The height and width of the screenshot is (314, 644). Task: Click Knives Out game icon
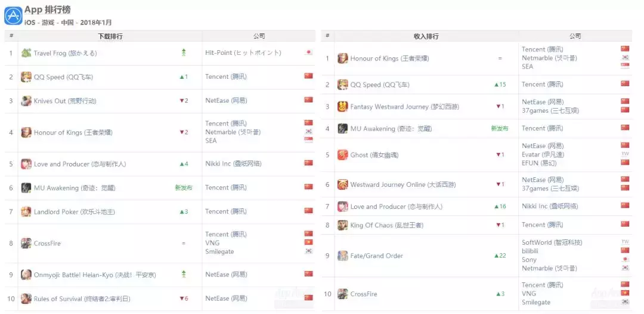pyautogui.click(x=26, y=101)
